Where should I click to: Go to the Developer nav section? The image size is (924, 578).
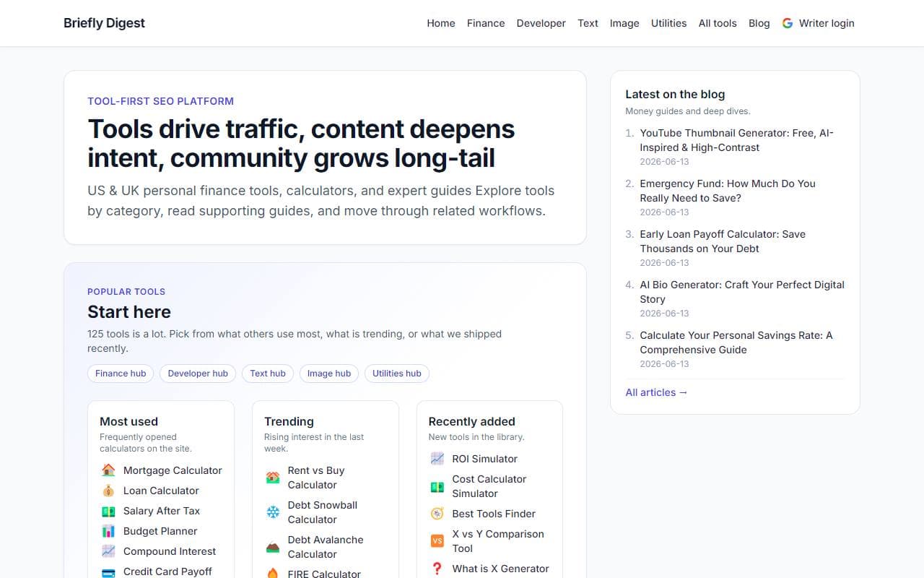[541, 23]
